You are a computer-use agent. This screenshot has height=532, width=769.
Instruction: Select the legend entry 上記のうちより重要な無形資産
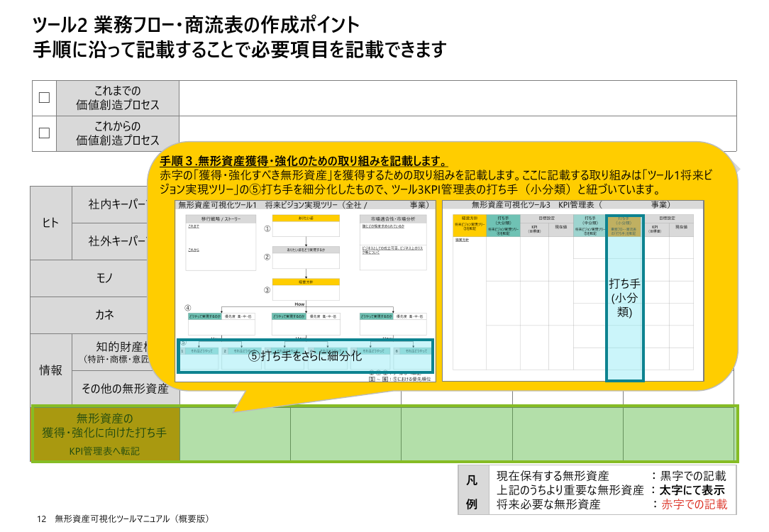pos(570,490)
